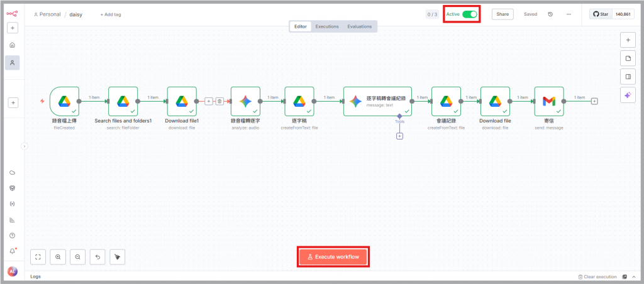Open the 錄音檔上傳 Google Drive trigger node
The width and height of the screenshot is (644, 284).
tap(65, 101)
